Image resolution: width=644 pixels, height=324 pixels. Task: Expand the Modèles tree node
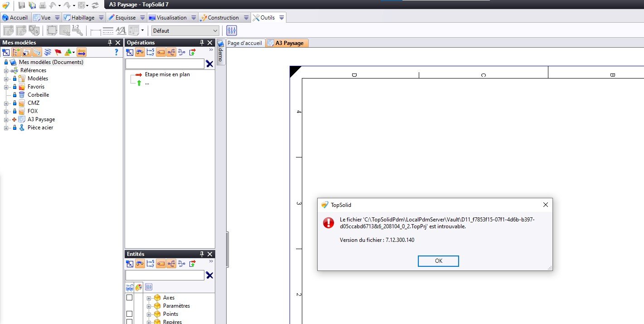pos(6,79)
